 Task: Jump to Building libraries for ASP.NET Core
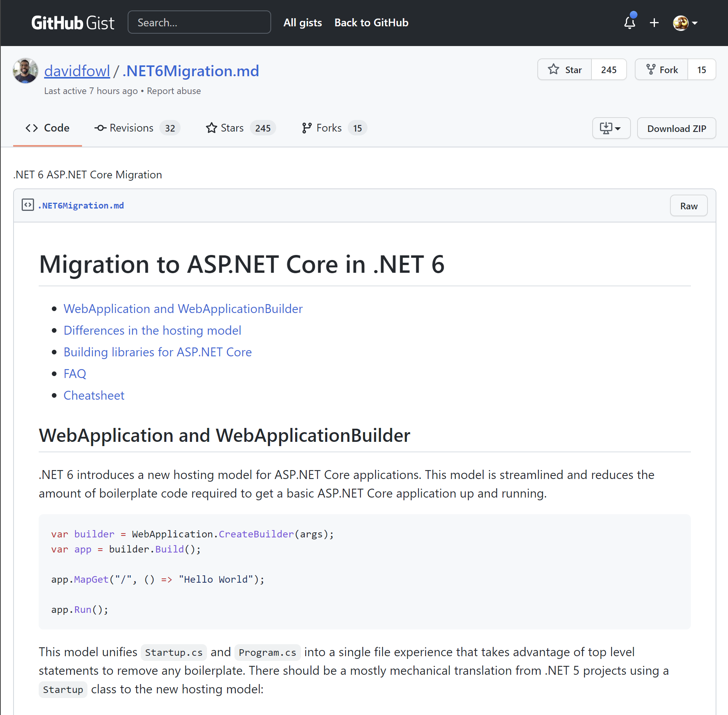[x=158, y=352]
